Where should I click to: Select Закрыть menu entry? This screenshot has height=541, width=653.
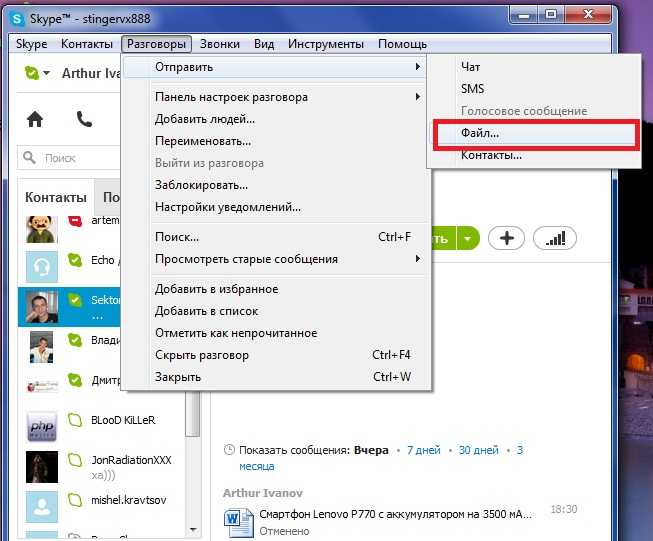(x=277, y=377)
